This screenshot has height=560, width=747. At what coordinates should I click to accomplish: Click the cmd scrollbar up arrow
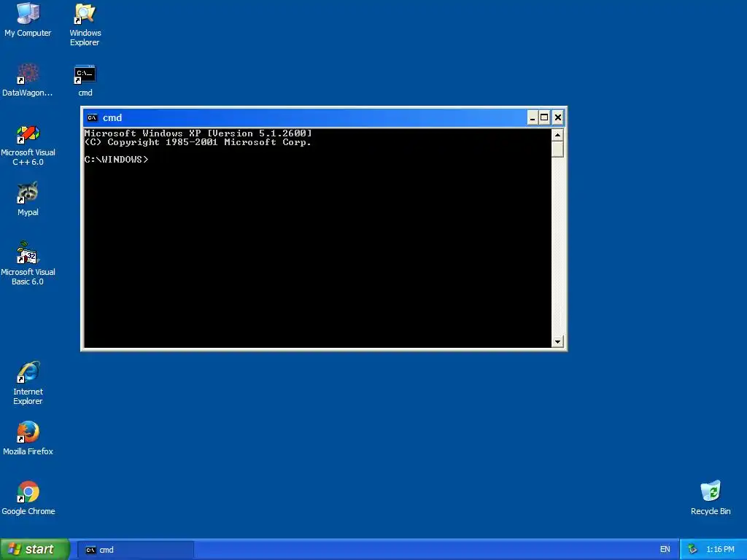pos(557,135)
